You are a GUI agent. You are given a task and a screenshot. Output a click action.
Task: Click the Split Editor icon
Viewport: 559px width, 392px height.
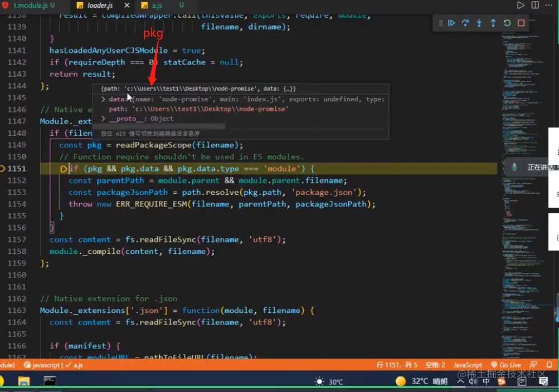[535, 5]
